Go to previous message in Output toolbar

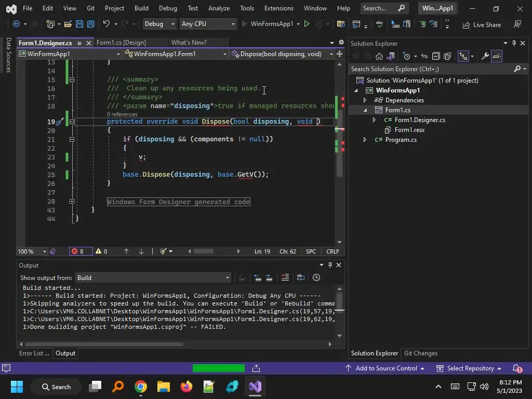point(258,277)
